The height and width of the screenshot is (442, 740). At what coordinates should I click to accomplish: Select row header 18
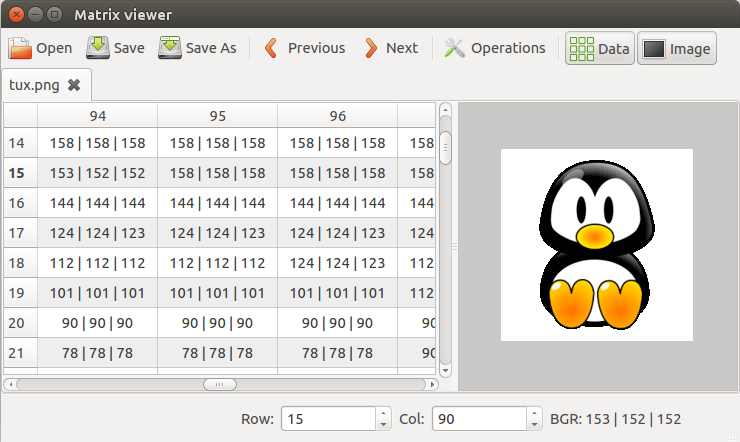point(21,263)
